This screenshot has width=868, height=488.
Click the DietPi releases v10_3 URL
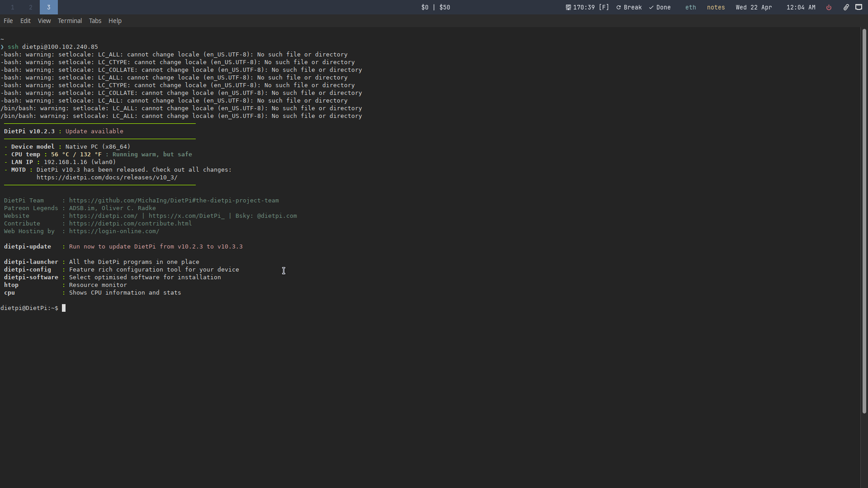pos(107,178)
